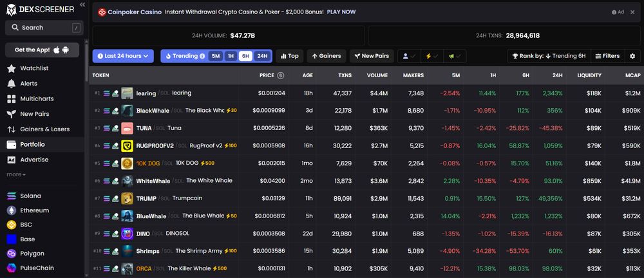Go to Multicharts in sidebar
The height and width of the screenshot is (278, 644).
pyautogui.click(x=37, y=98)
